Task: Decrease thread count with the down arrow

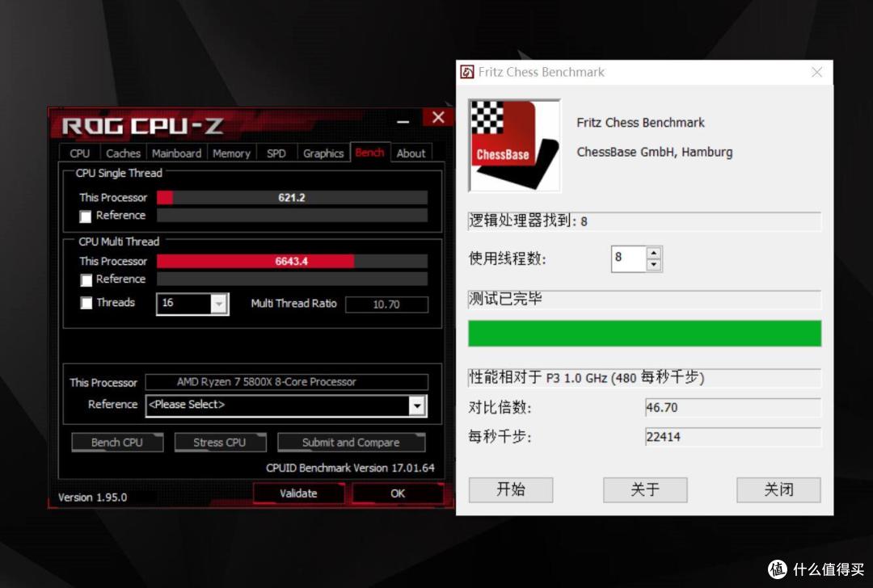Action: pos(654,265)
